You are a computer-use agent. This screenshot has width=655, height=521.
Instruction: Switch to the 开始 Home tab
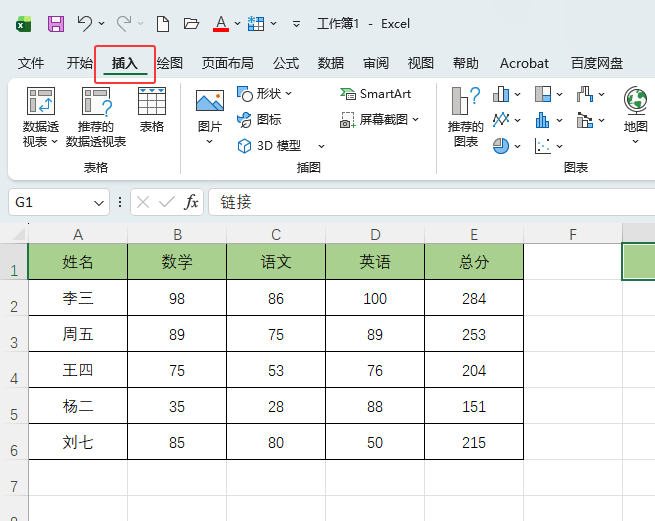click(79, 63)
